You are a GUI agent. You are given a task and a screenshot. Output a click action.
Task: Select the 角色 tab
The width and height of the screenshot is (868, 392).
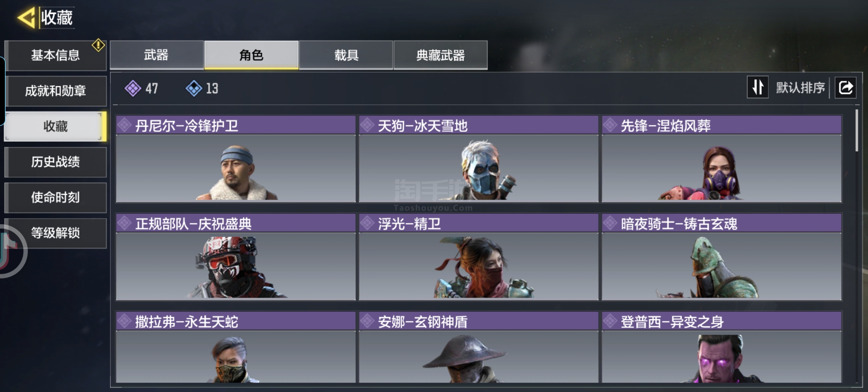251,55
